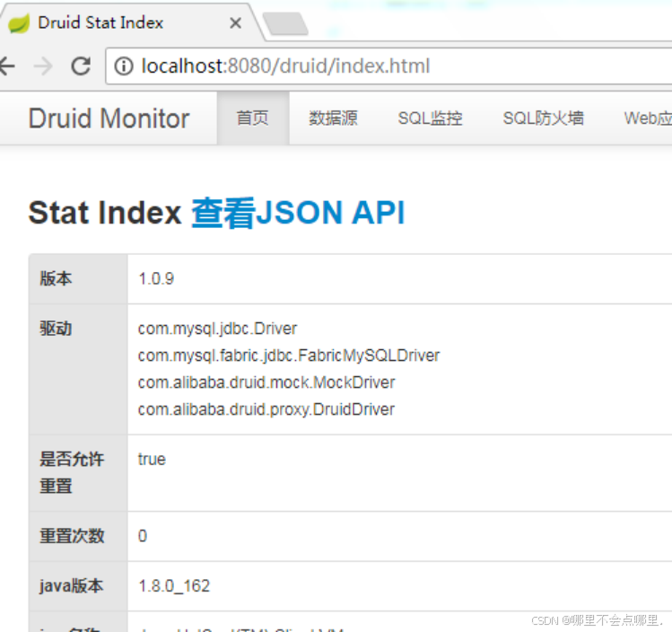Reload the page with refresh icon

tap(81, 66)
